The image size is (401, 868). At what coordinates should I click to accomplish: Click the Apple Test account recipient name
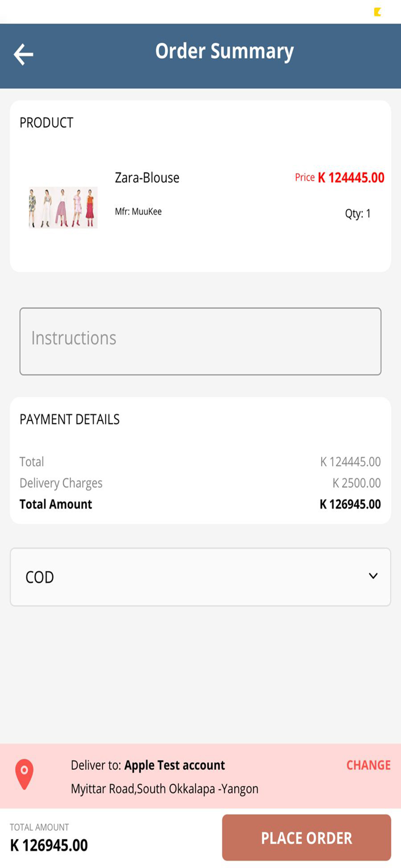[174, 765]
